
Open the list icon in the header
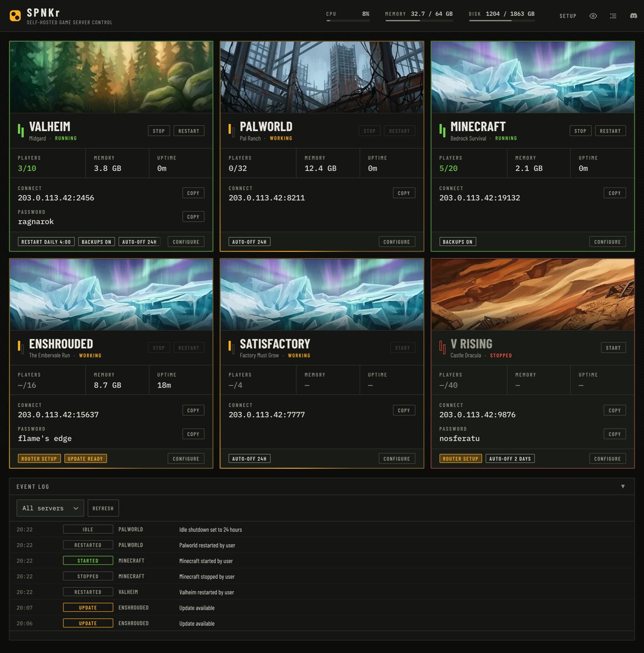point(613,16)
